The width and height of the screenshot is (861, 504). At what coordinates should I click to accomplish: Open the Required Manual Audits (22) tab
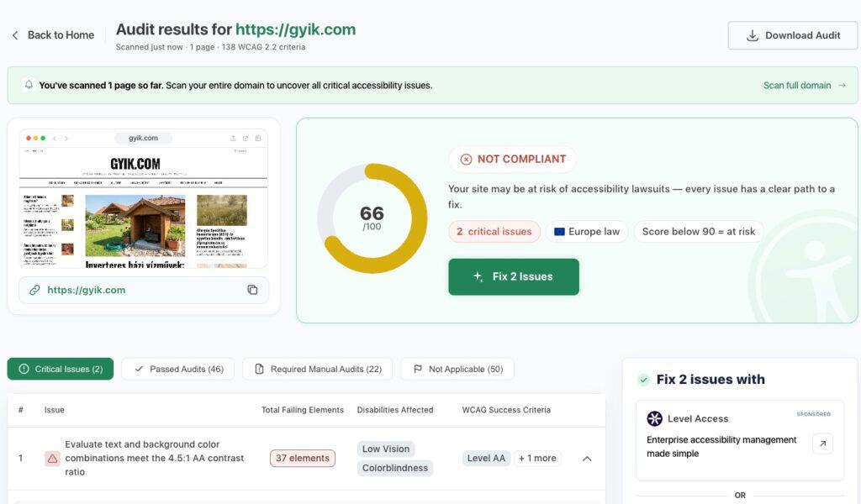[x=317, y=369]
